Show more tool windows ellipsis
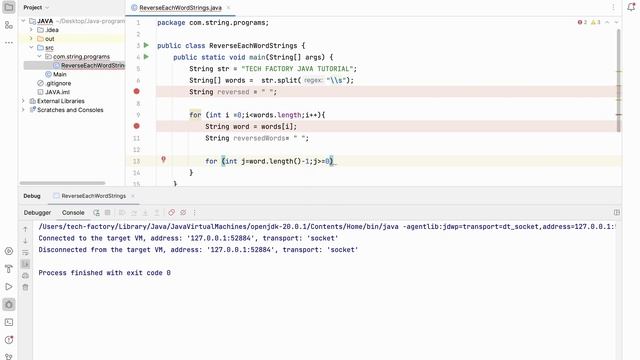The height and width of the screenshot is (360, 640). (9, 42)
